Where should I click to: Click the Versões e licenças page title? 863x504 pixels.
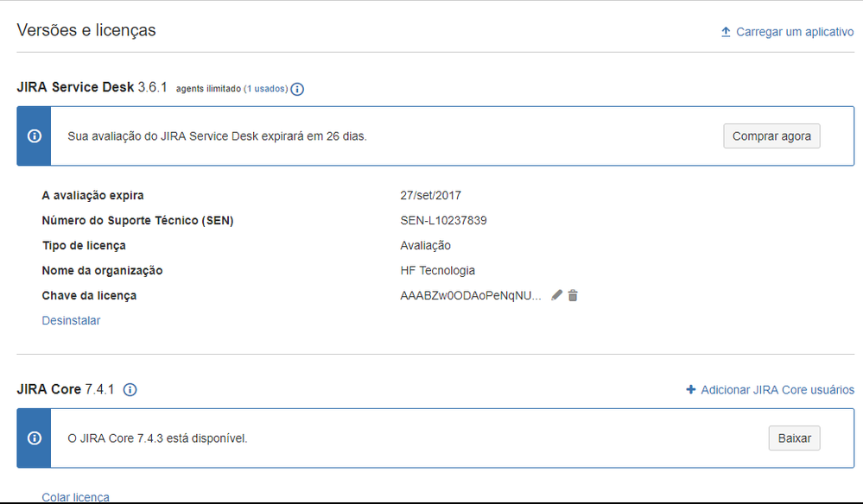pos(86,30)
